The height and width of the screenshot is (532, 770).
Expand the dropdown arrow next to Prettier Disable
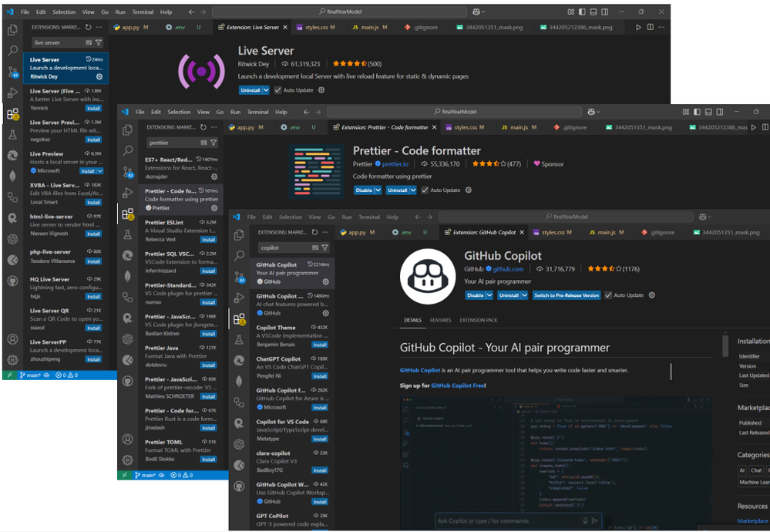click(x=378, y=190)
